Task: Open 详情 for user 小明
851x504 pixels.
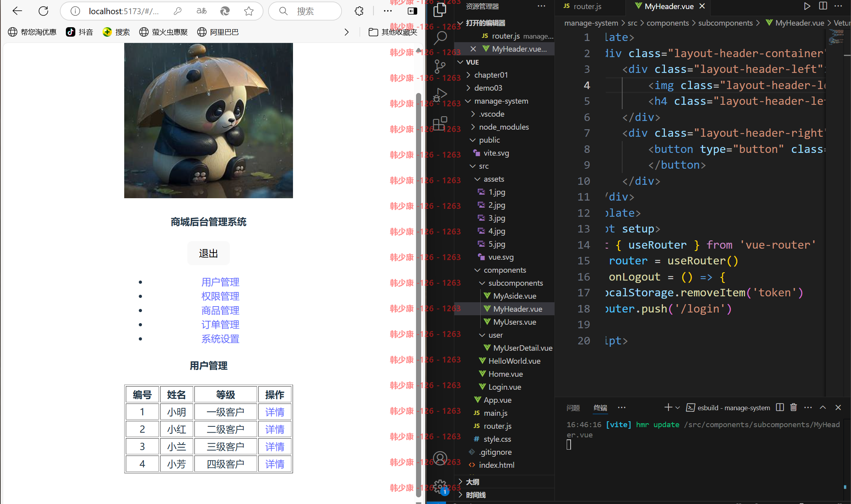Action: (x=274, y=412)
